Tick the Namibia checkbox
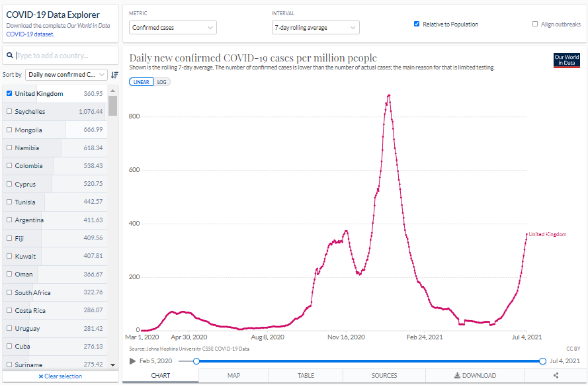 click(9, 148)
